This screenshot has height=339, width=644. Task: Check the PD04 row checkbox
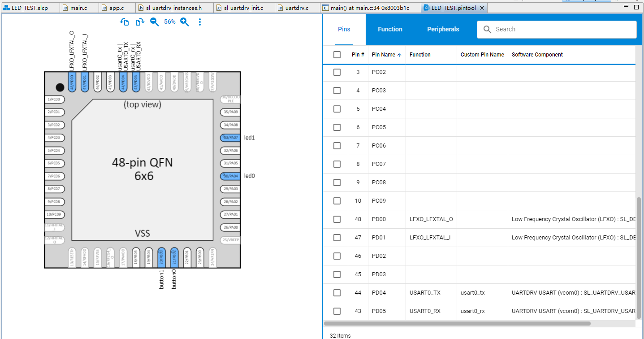click(337, 293)
